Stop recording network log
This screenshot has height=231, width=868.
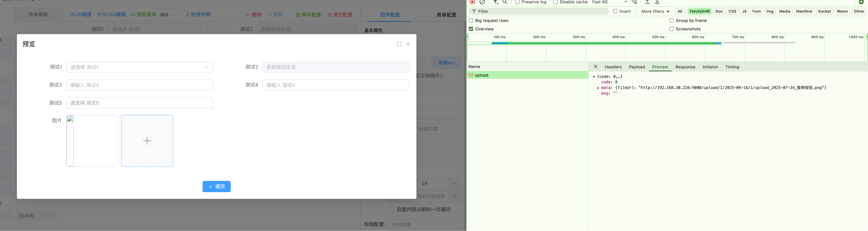click(x=472, y=2)
